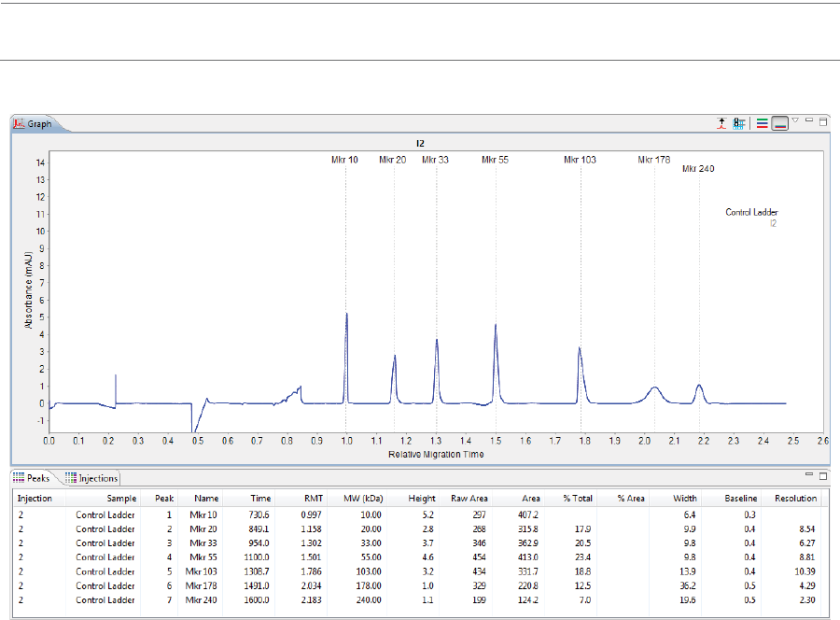Click the Resolution value 8.54

[x=806, y=528]
